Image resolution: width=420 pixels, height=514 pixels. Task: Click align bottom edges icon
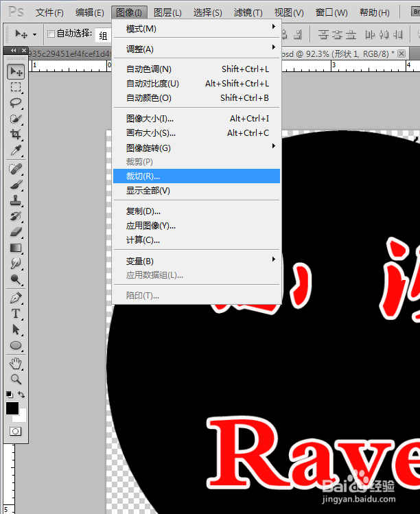point(351,34)
